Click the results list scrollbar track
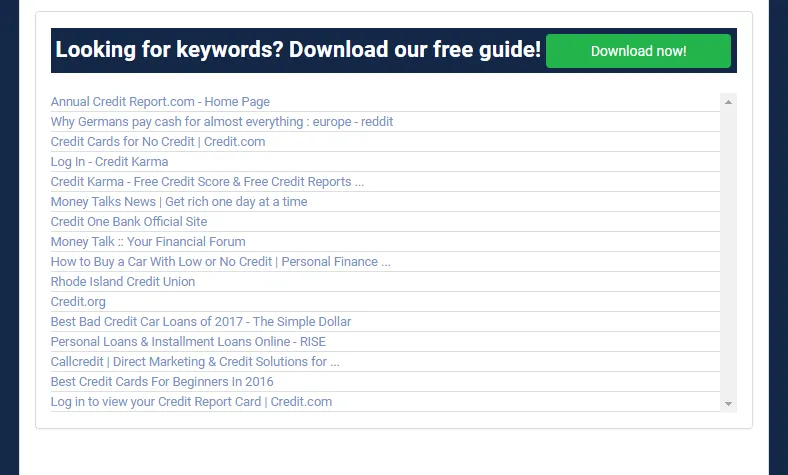Screen dimensions: 788x475 (x=728, y=253)
